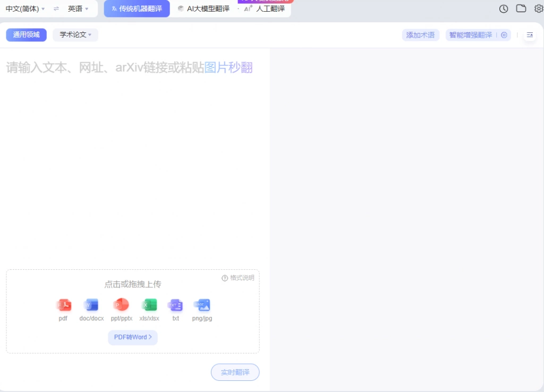
Task: Enable 智能增强翻译
Action: 471,35
